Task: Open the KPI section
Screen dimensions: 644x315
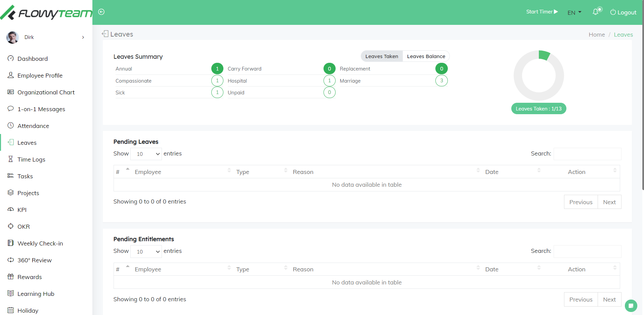Action: [22, 210]
